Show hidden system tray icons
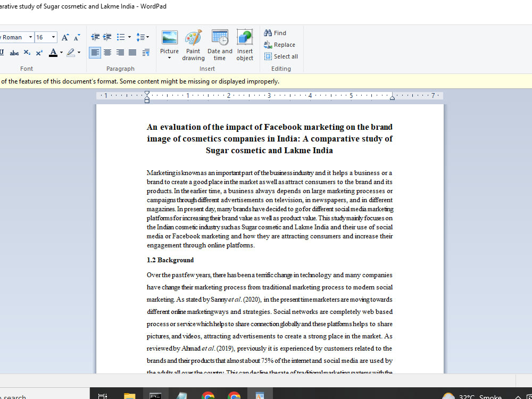532x399 pixels. (x=518, y=396)
